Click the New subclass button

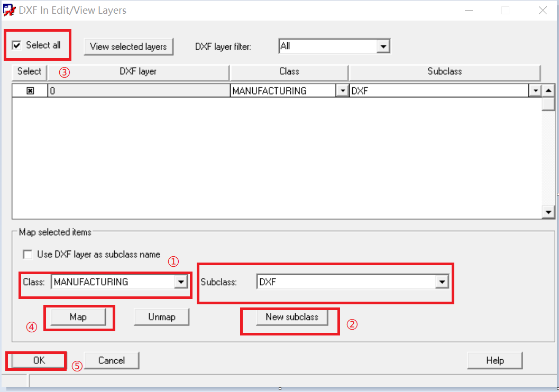coord(292,317)
